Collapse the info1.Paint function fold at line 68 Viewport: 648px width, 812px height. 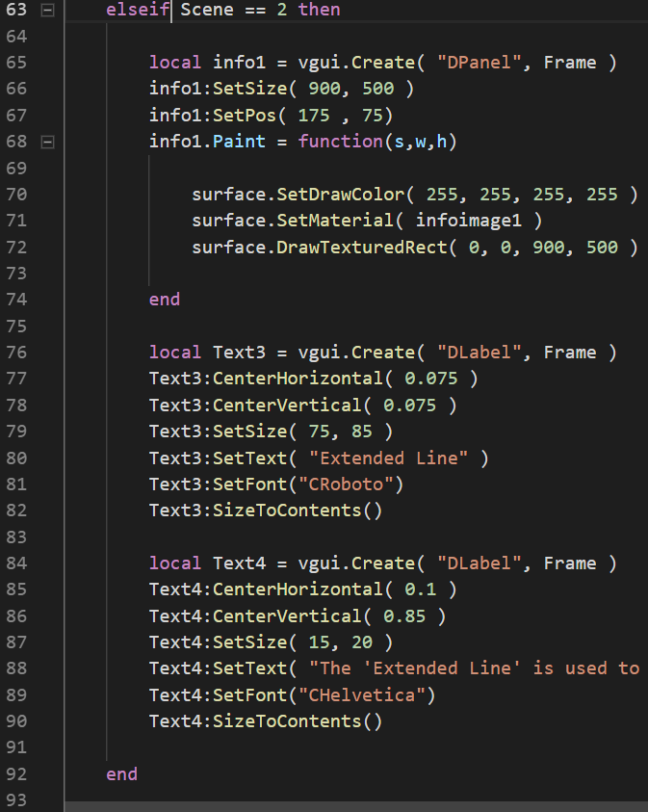tap(47, 142)
